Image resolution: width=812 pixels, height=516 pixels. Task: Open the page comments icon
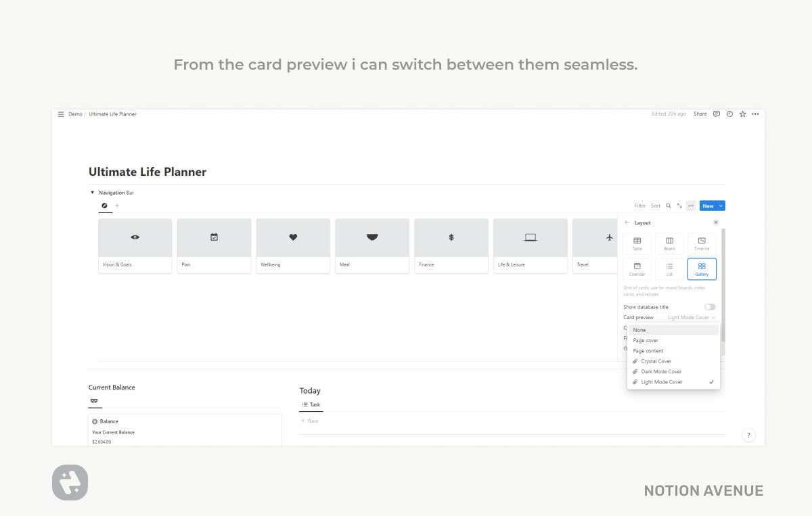tap(717, 114)
